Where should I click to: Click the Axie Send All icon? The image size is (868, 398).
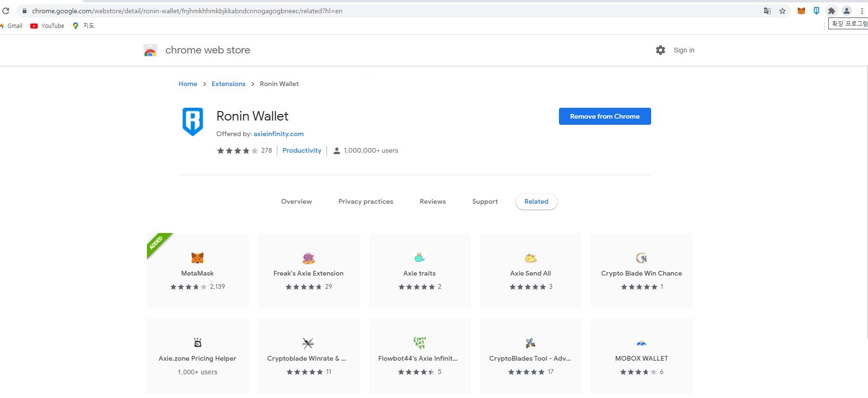(531, 258)
